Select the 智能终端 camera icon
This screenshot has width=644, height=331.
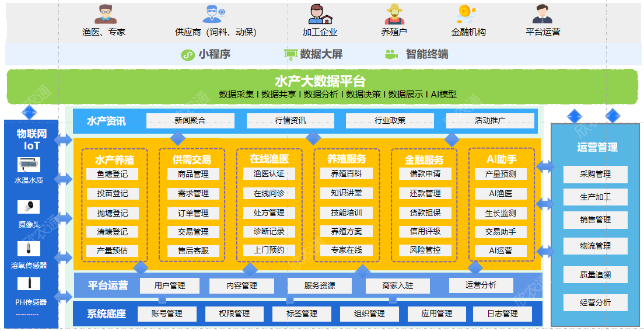tap(391, 54)
